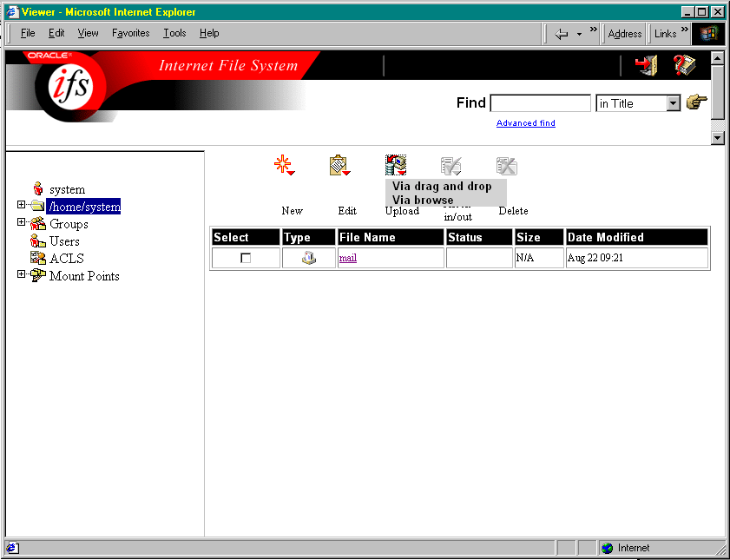Click the New item starburst icon
The image size is (730, 560).
click(x=284, y=165)
